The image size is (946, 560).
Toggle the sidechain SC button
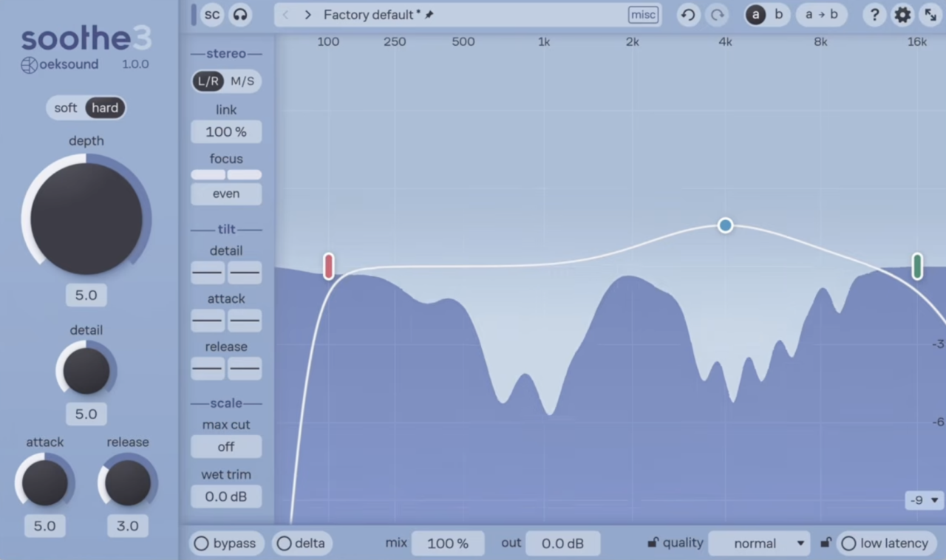(x=212, y=14)
